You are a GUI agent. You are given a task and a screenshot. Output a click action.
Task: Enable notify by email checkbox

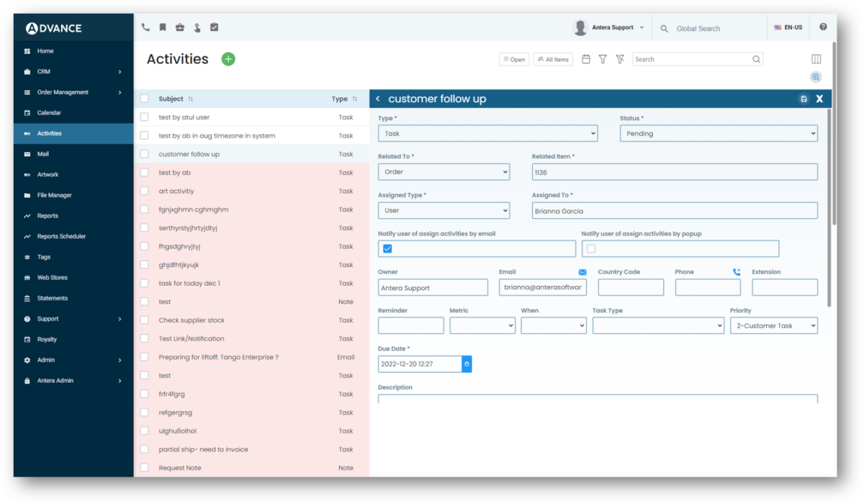coord(387,248)
